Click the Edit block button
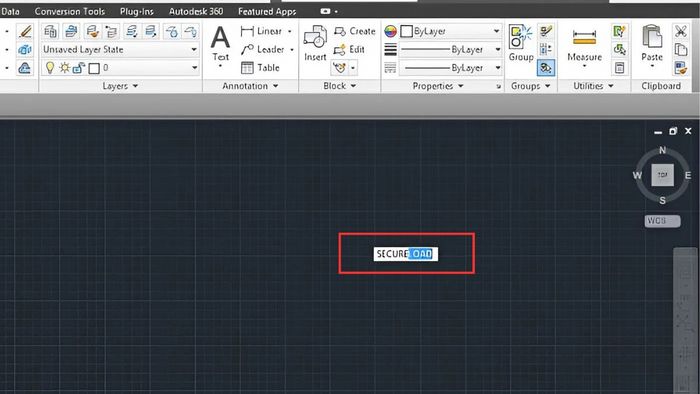Viewport: 700px width, 394px height. pos(349,50)
